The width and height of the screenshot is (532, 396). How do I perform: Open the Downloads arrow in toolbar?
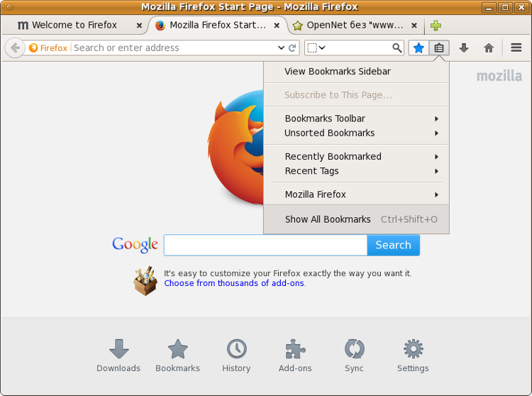[x=464, y=48]
